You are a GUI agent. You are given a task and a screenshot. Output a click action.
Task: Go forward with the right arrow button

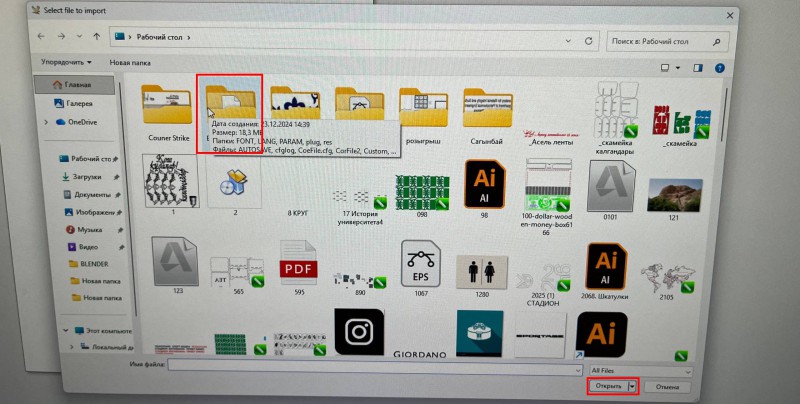[x=61, y=37]
